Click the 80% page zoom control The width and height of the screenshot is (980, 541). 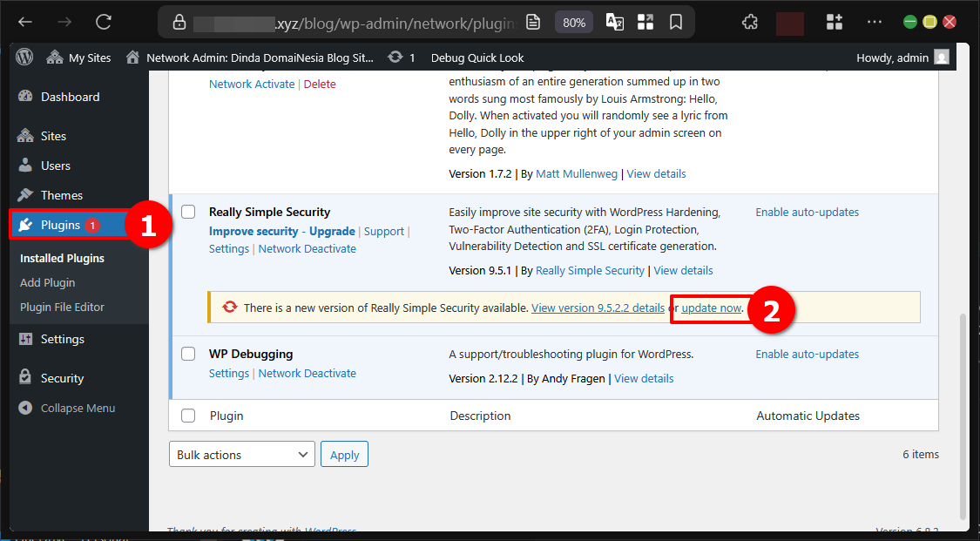coord(573,21)
